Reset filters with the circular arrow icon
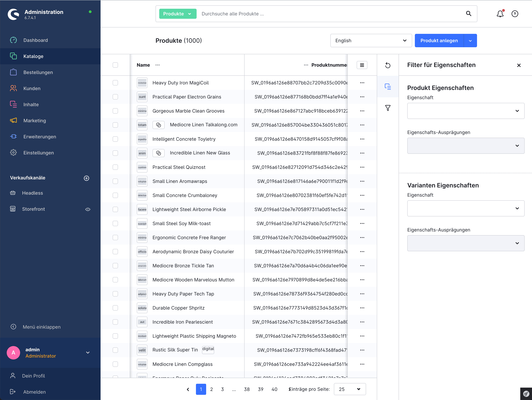The height and width of the screenshot is (400, 532). (388, 65)
